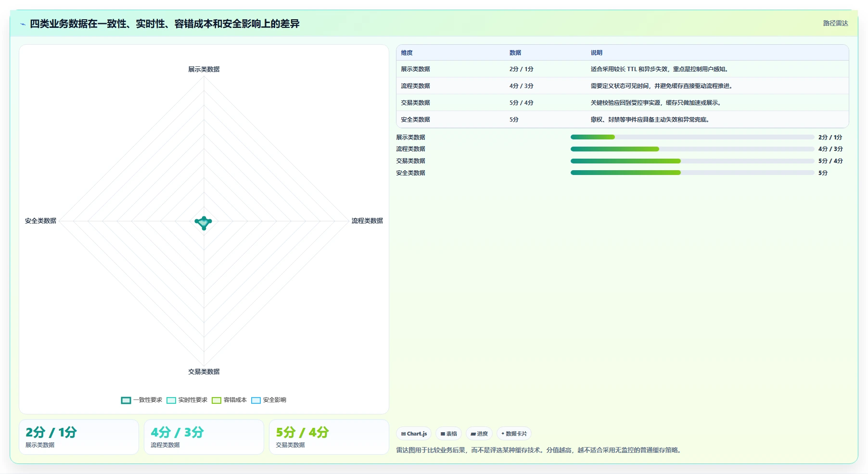
Task: Click the 交易类数据 radar axis label
Action: (204, 372)
